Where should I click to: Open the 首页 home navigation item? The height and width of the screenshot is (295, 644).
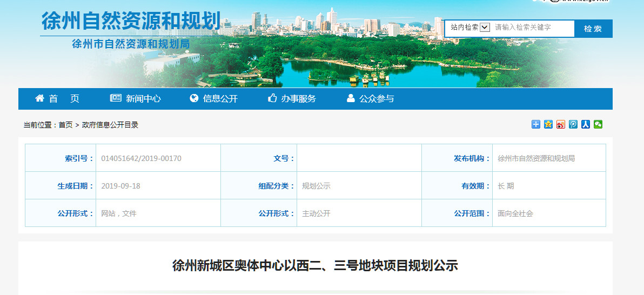57,99
